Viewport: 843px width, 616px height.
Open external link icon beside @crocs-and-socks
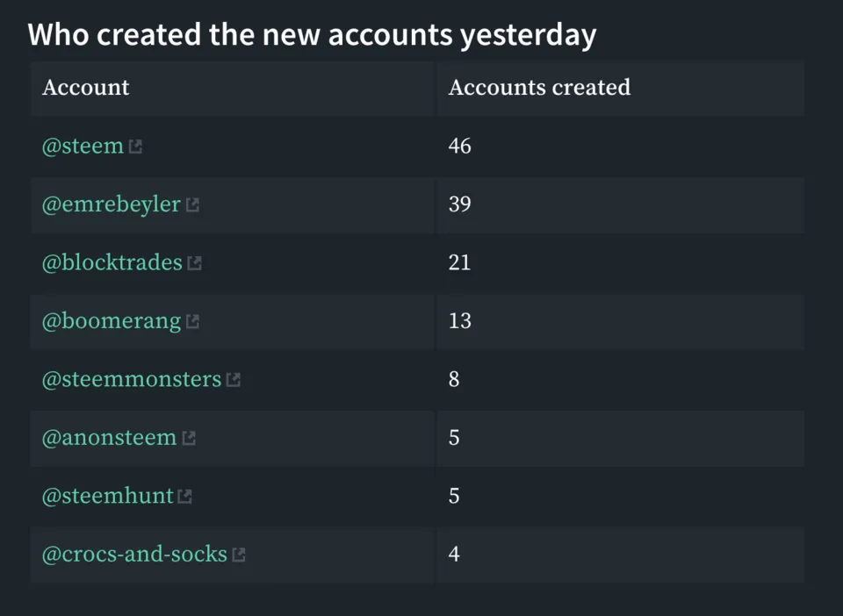point(239,555)
